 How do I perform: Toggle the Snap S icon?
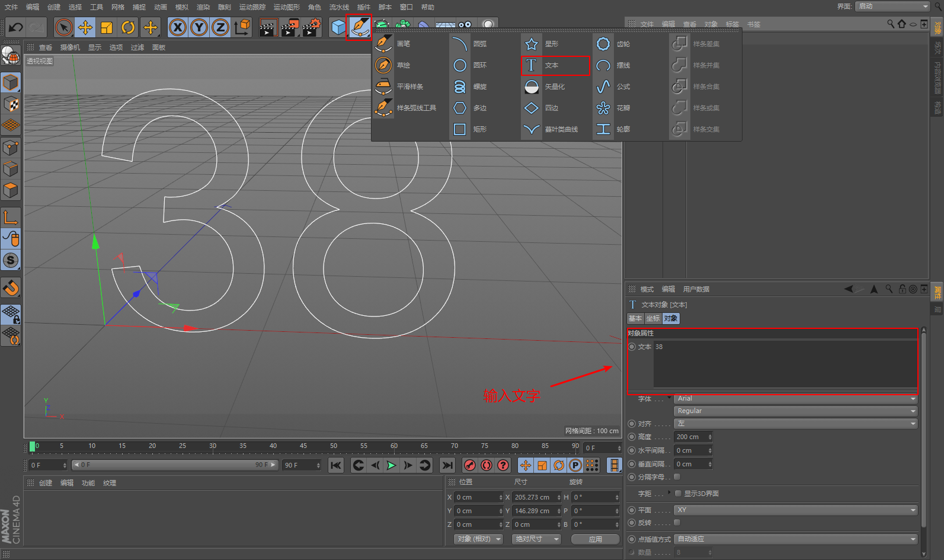click(x=11, y=260)
